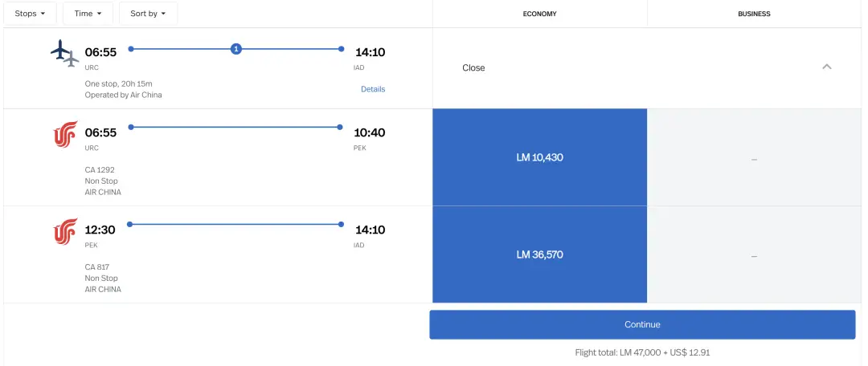Viewport: 868px width, 366px height.
Task: Select the Economy column header
Action: [x=540, y=14]
